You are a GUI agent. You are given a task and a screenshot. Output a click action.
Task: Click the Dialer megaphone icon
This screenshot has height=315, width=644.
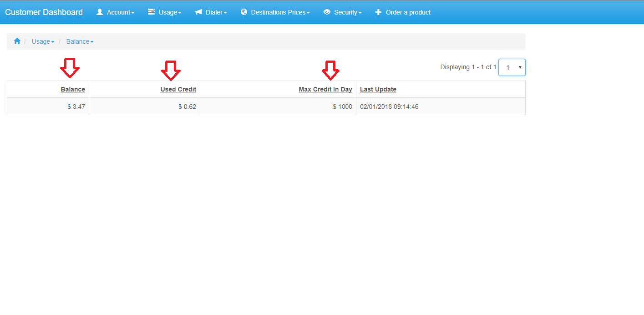[198, 12]
